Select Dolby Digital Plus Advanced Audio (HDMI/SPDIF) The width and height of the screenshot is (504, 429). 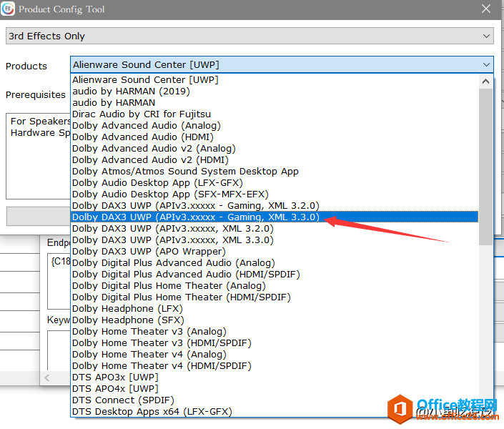pyautogui.click(x=275, y=275)
